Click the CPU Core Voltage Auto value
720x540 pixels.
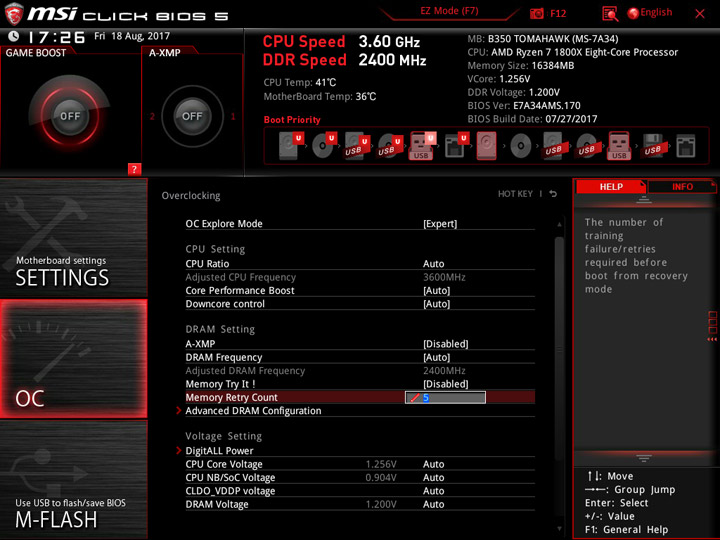(x=433, y=464)
